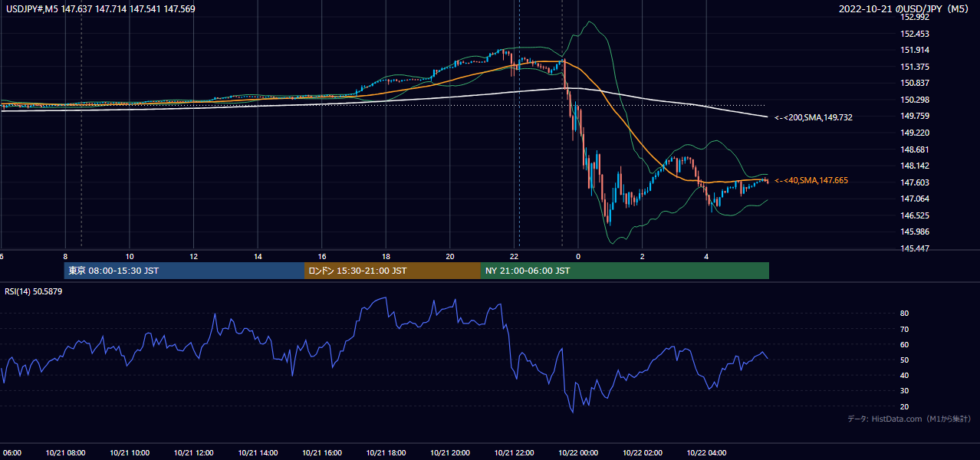This screenshot has height=460, width=980.
Task: Click hour tick 0 under price chart
Action: pyautogui.click(x=578, y=256)
